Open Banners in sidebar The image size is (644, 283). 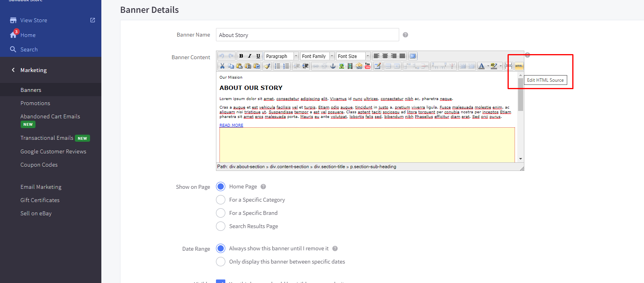coord(31,90)
